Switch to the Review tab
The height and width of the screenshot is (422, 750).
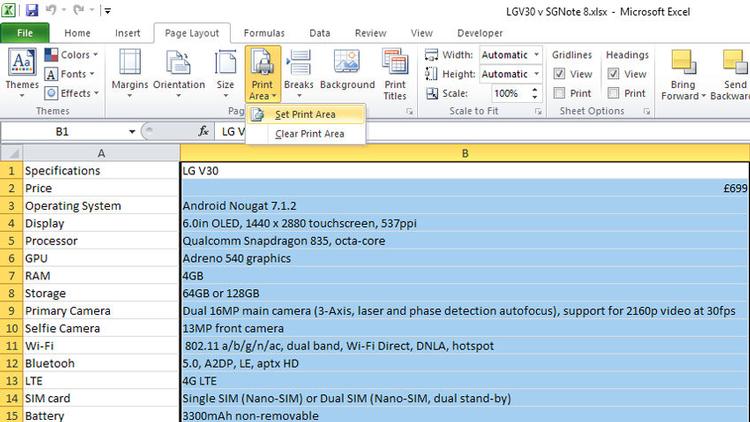point(370,33)
